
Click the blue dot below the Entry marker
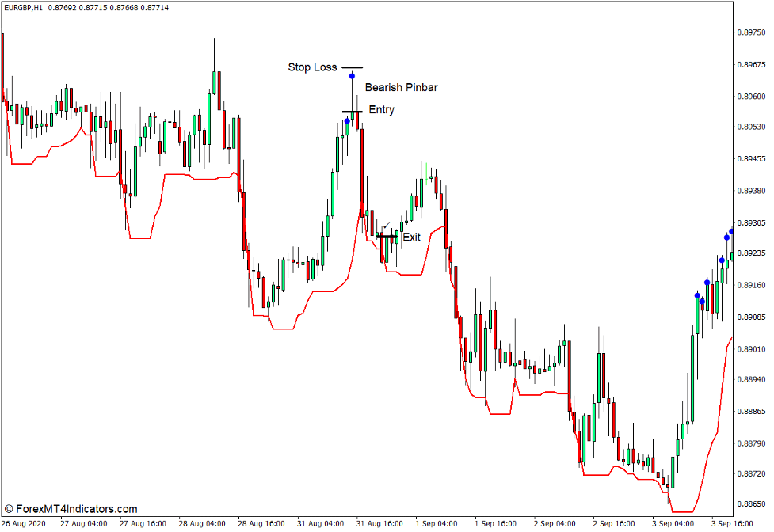point(348,120)
